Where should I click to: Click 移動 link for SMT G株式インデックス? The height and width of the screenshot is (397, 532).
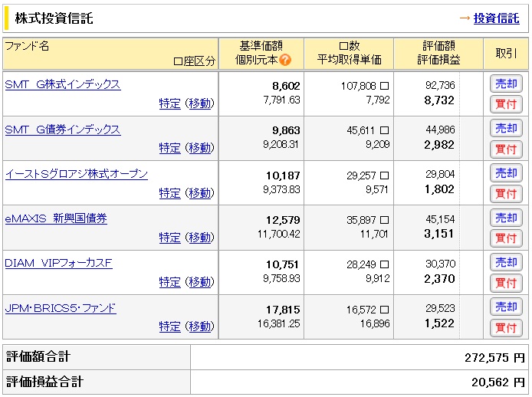point(200,103)
